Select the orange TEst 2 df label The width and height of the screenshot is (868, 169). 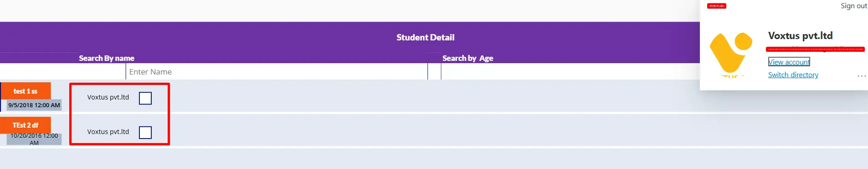pyautogui.click(x=26, y=125)
